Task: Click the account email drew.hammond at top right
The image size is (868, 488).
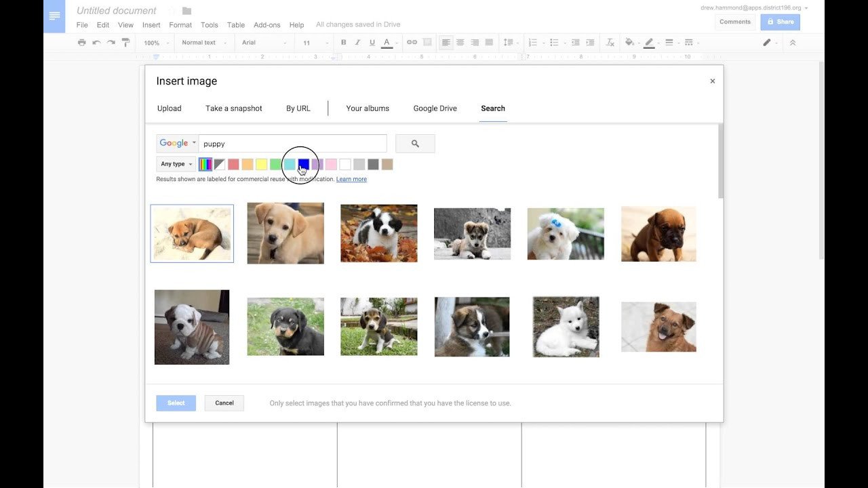Action: (x=751, y=7)
